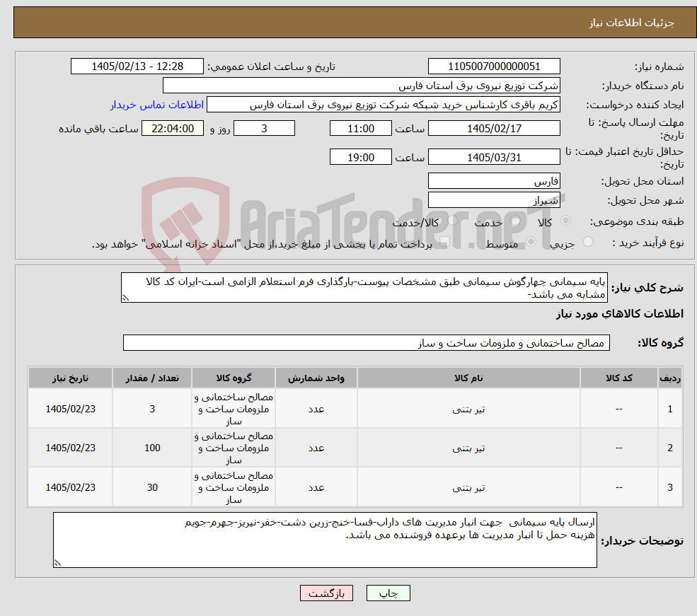Select the خدمت radio button

tap(516, 220)
